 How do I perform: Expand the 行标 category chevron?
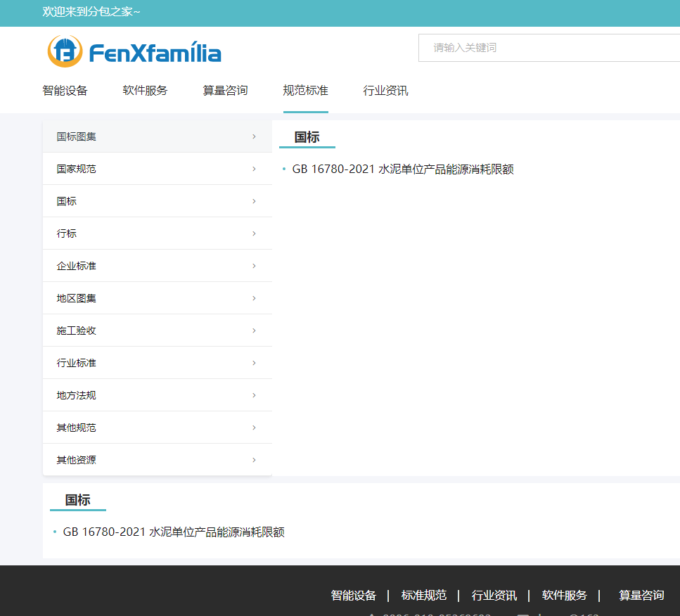coord(254,233)
